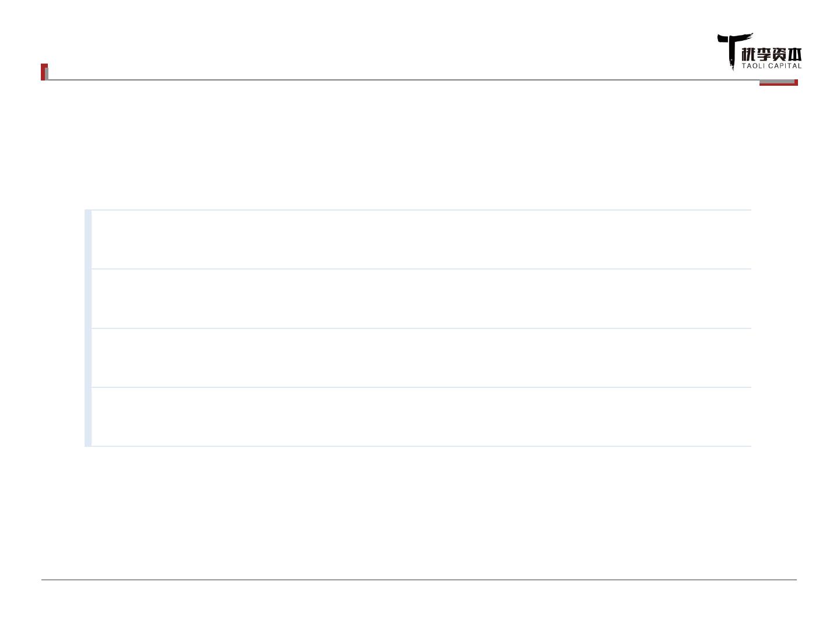
Task: Click the 桃李资本 Chinese logo text
Action: coord(771,55)
